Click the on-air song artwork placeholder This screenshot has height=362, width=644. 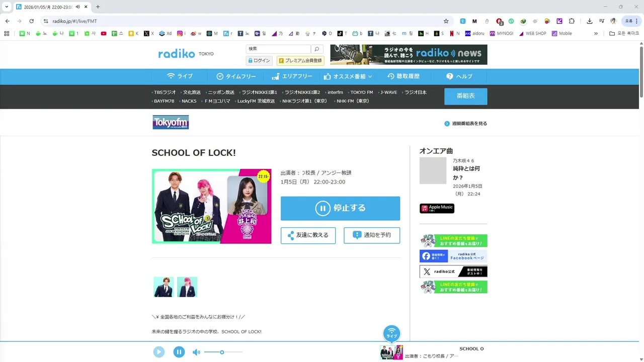[433, 170]
